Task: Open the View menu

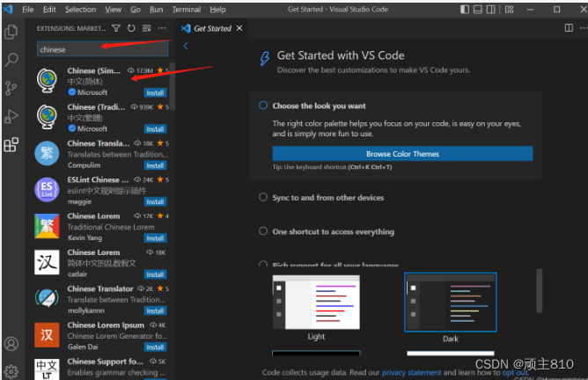Action: [113, 10]
